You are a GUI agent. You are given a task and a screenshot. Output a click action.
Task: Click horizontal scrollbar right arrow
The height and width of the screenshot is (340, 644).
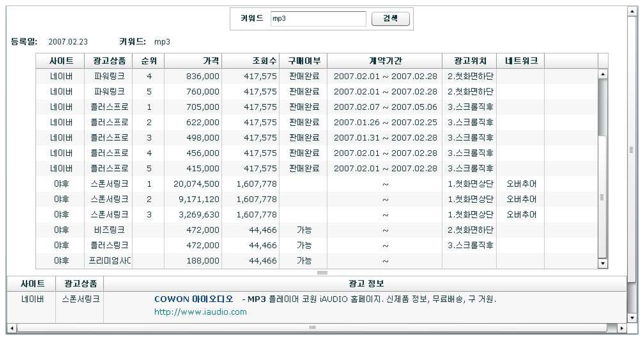point(622,328)
